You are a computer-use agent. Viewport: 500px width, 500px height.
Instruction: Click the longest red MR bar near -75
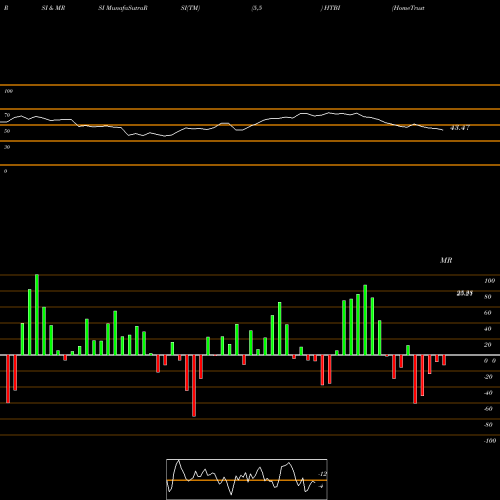194,386
